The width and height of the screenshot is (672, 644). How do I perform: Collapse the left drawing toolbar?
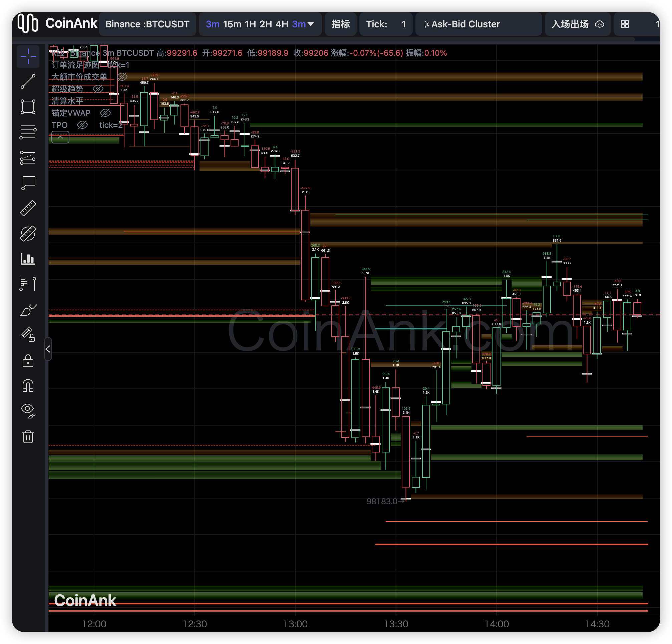pyautogui.click(x=48, y=349)
